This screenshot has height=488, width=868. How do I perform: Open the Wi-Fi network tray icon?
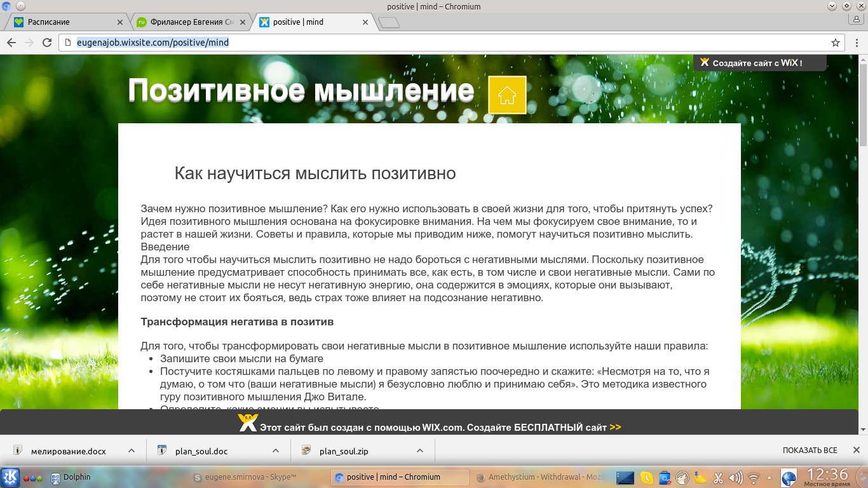[x=754, y=477]
